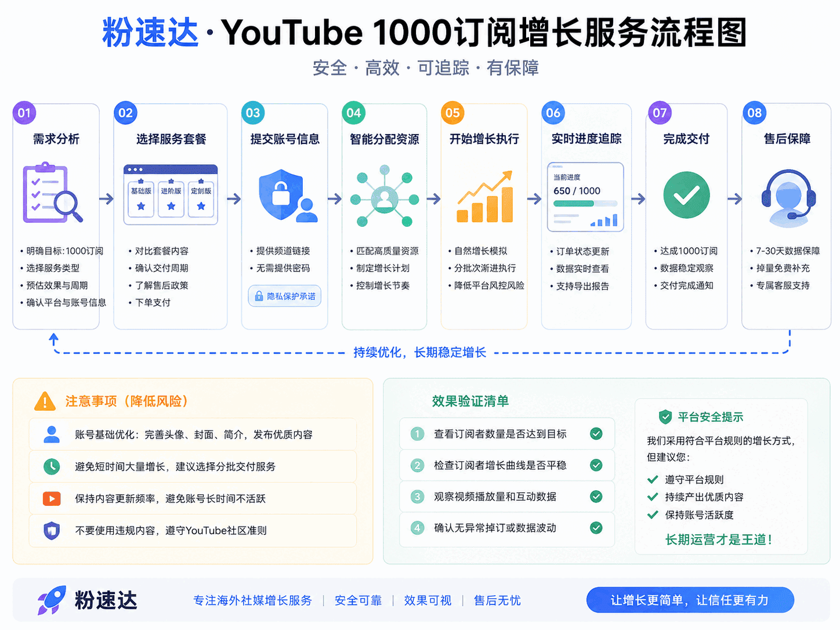Click the shield lock icon under 提交账号信息
This screenshot has height=630, width=840.
pos(288,195)
